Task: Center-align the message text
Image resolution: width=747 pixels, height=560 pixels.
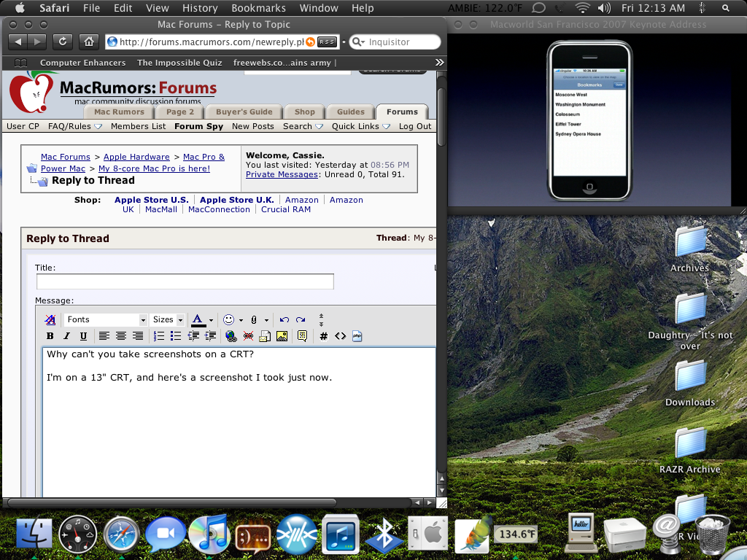Action: click(x=121, y=336)
